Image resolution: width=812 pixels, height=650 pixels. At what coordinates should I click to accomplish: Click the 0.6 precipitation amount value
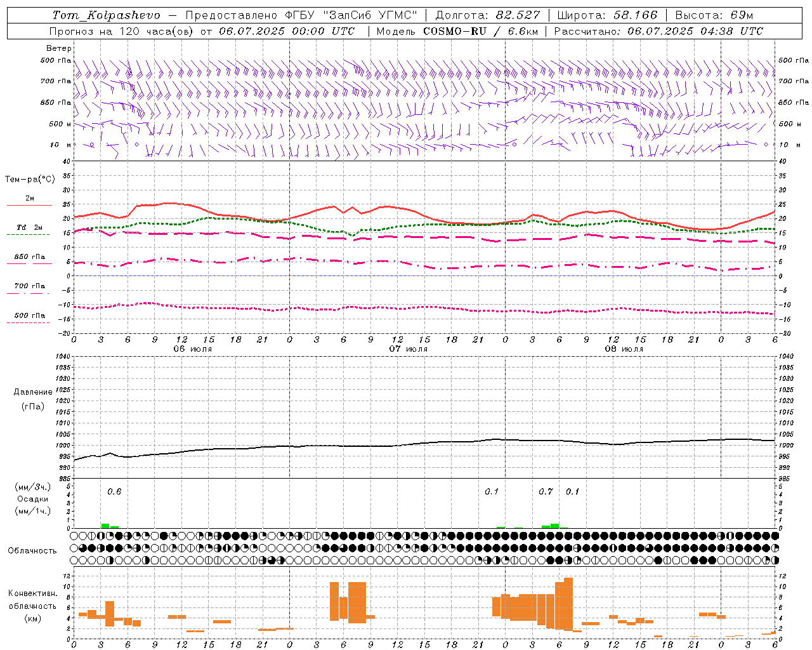point(114,491)
